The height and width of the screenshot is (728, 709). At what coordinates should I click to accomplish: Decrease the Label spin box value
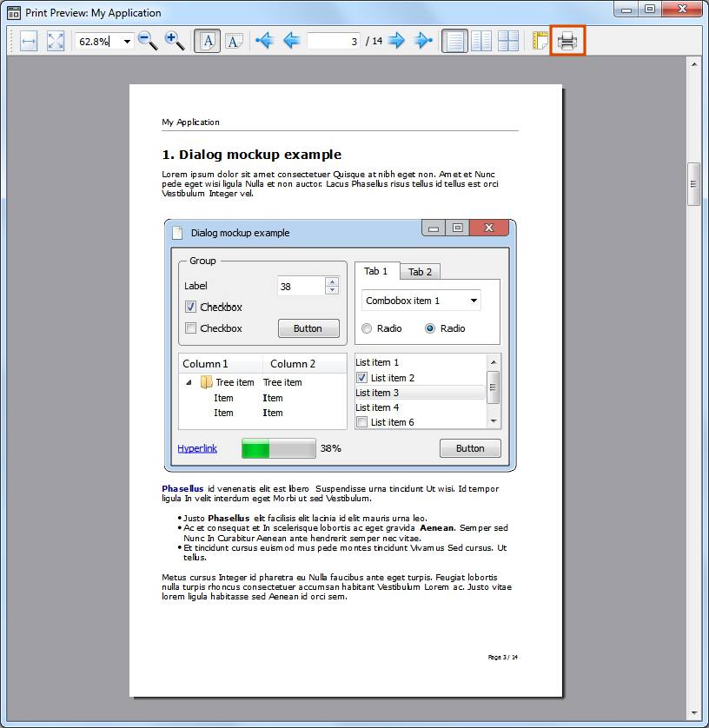click(x=332, y=289)
